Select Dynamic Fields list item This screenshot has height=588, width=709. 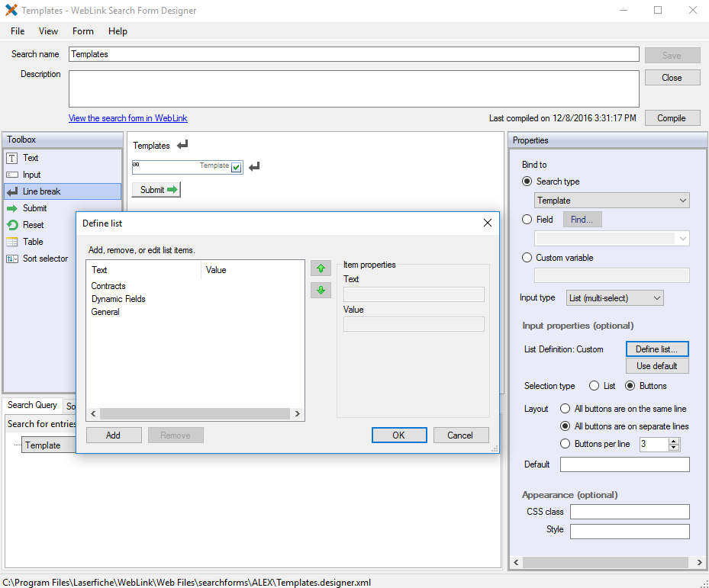pos(118,299)
